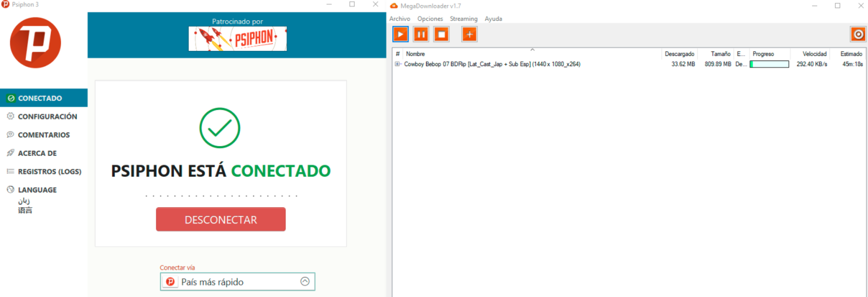Screen dimensions: 868x297
Task: Click the 33.62 MB downloaded value
Action: tap(683, 64)
